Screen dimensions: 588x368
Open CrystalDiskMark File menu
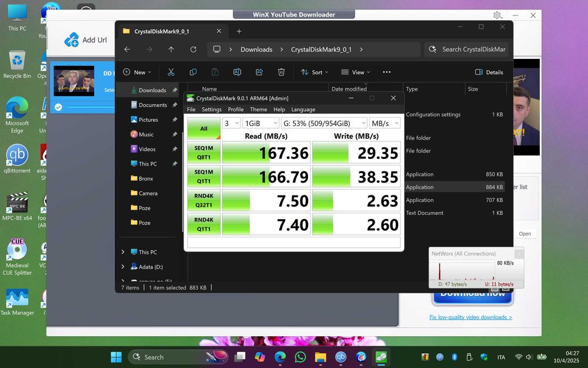(191, 110)
